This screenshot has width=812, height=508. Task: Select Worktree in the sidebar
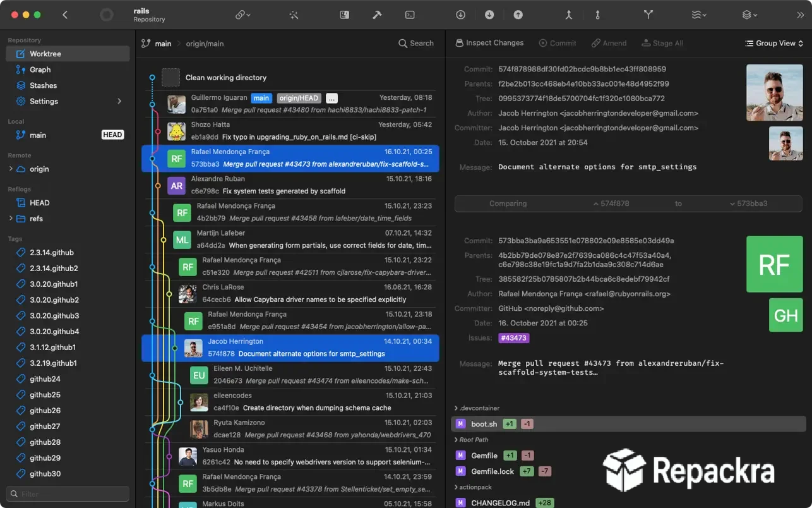point(68,54)
